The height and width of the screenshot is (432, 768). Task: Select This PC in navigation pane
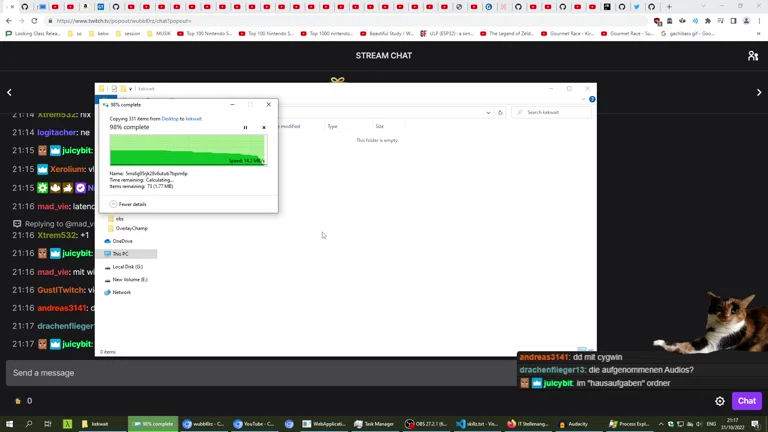click(120, 254)
